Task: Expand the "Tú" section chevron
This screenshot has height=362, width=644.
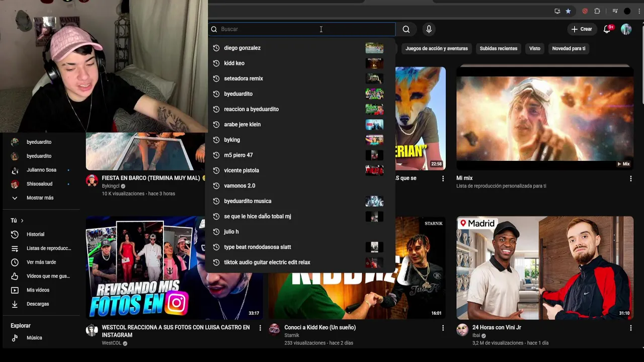Action: (x=22, y=221)
